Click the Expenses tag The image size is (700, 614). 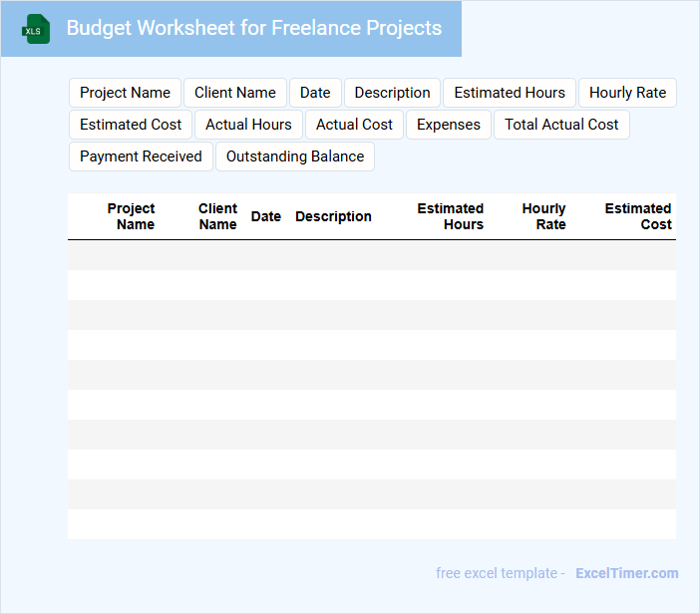coord(449,125)
